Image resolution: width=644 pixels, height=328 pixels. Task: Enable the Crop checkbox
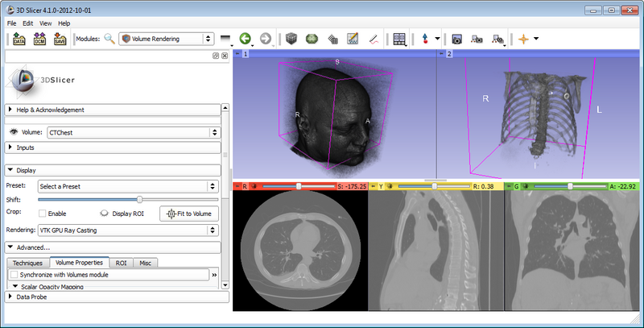point(43,214)
